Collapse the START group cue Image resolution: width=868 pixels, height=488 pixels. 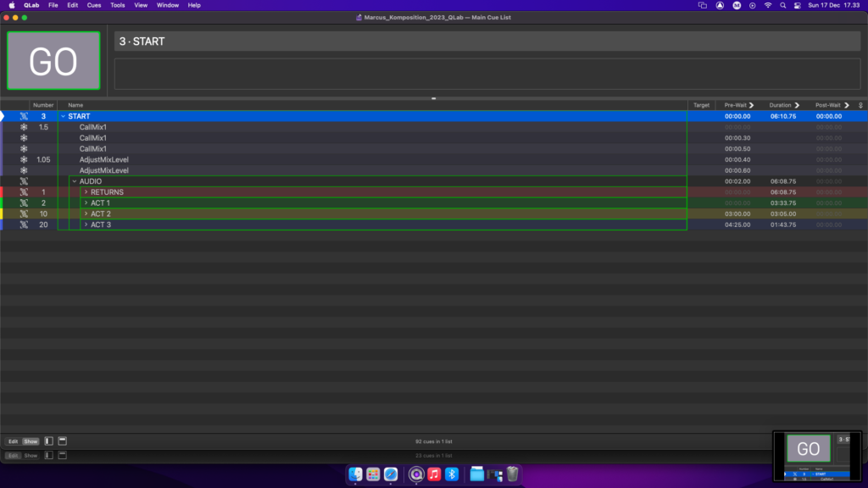tap(63, 116)
